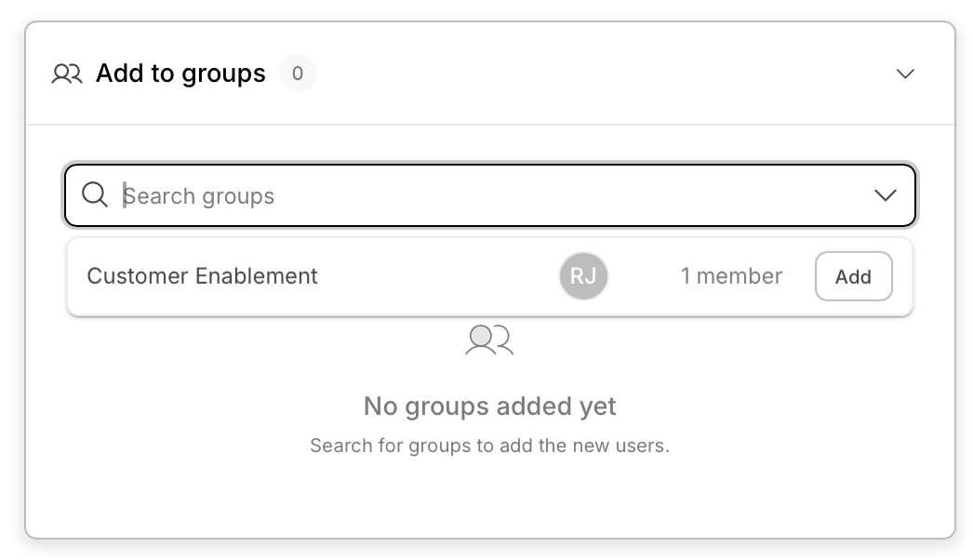Image resolution: width=973 pixels, height=560 pixels.
Task: Click the people icon beside Add to groups
Action: pos(67,73)
